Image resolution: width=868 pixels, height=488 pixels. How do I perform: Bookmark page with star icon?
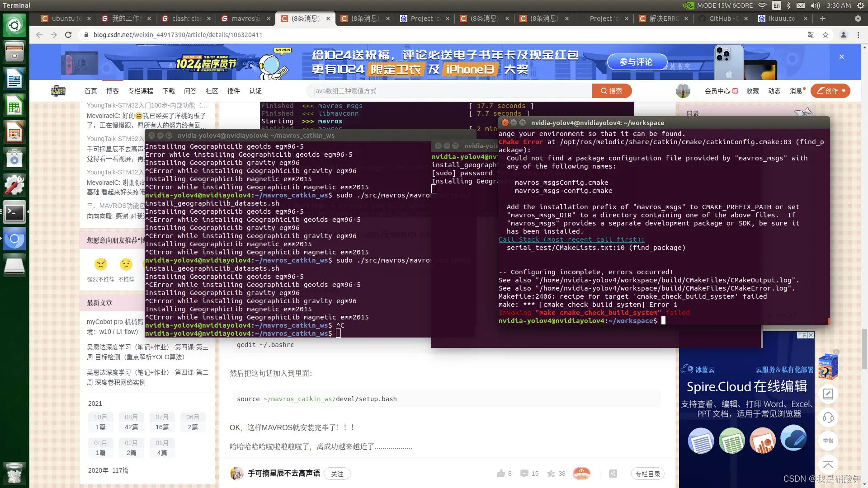coord(826,35)
